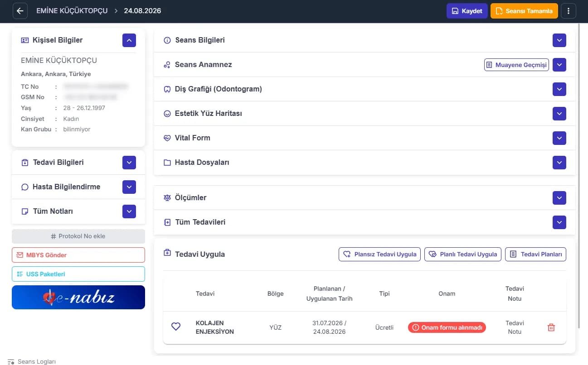This screenshot has height=365, width=588.
Task: Click the scale icon for Ölçümler
Action: [167, 198]
